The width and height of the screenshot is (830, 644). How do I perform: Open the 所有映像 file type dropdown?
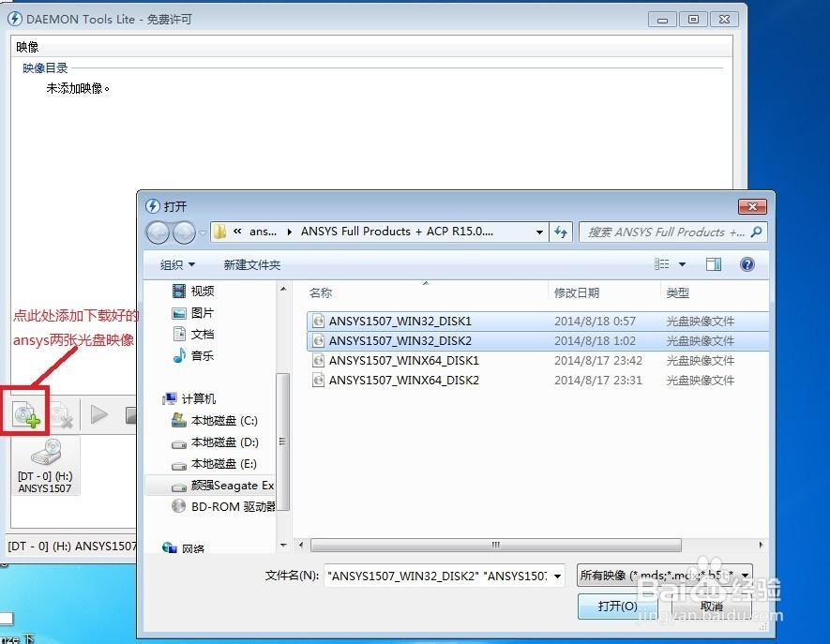pyautogui.click(x=664, y=576)
